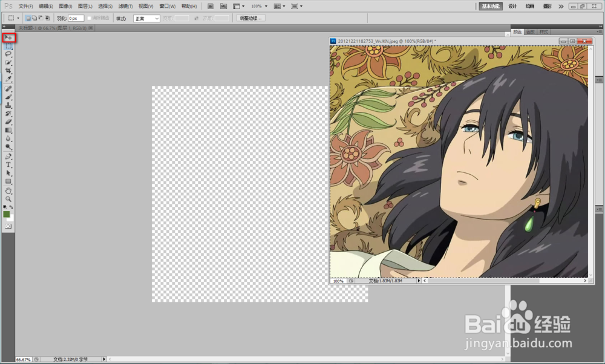605x364 pixels.
Task: Open the 帮助(H) menu
Action: point(189,6)
